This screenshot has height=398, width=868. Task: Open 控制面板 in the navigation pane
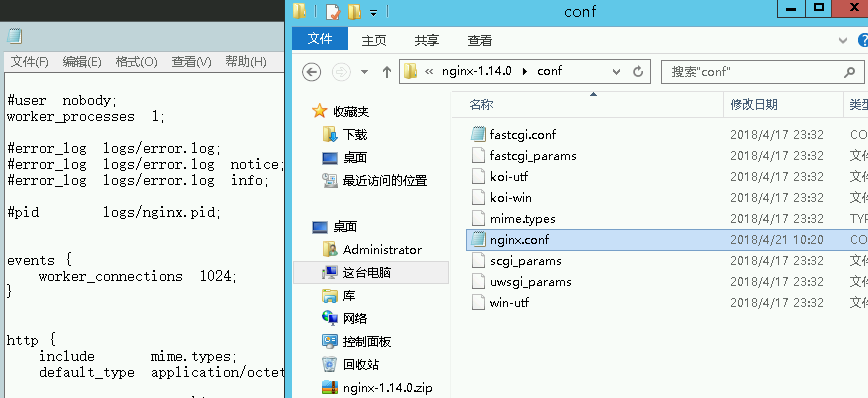[366, 342]
